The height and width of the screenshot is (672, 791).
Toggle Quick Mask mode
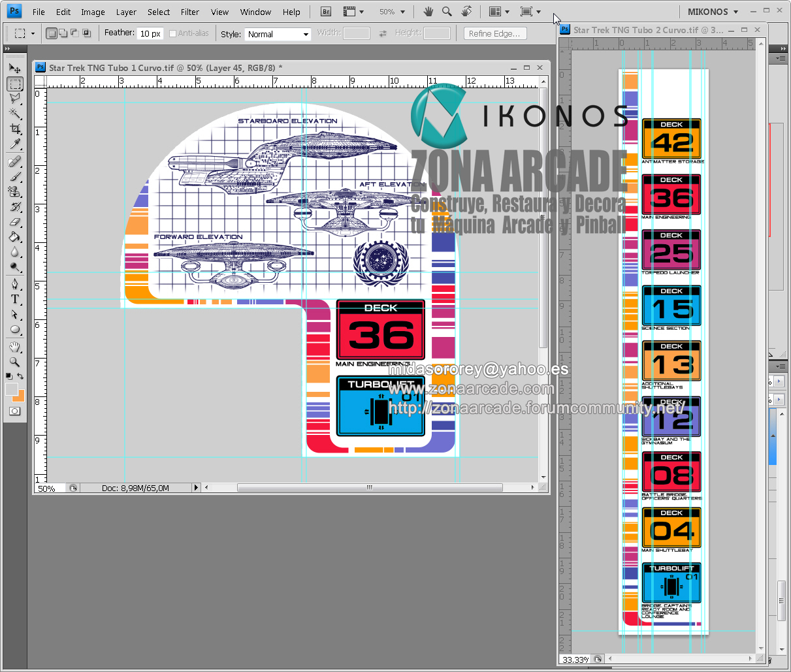(14, 411)
